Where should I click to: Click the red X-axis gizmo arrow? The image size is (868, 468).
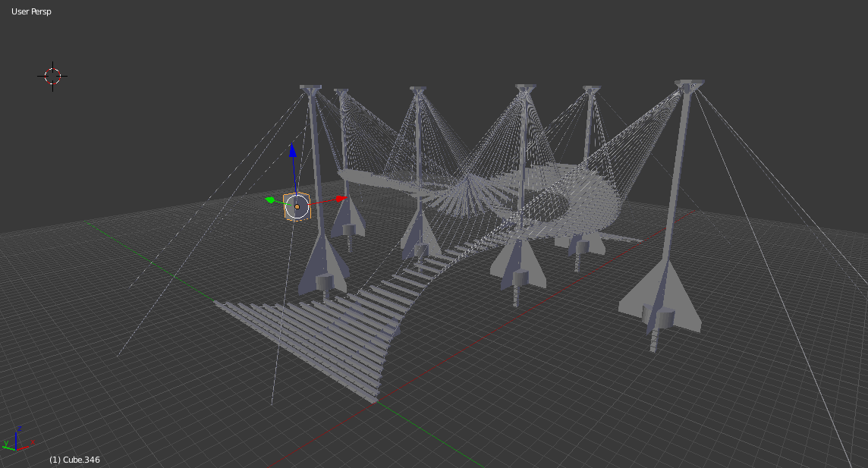[339, 199]
